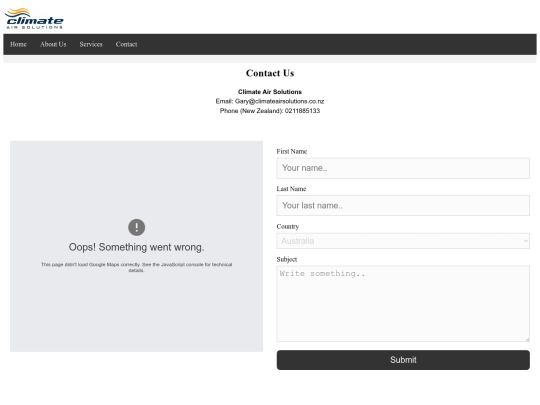Click the phone number 0211885133
Screen dimensions: 540x405
point(302,111)
